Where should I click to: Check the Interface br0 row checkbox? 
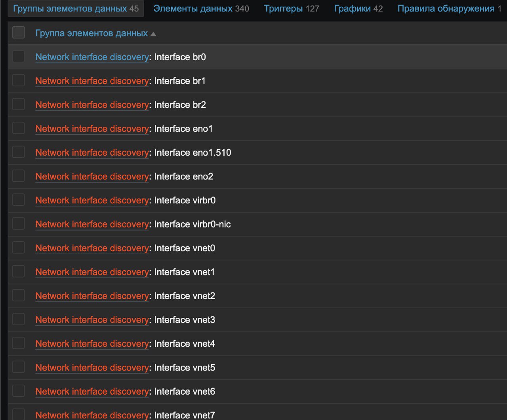click(19, 56)
